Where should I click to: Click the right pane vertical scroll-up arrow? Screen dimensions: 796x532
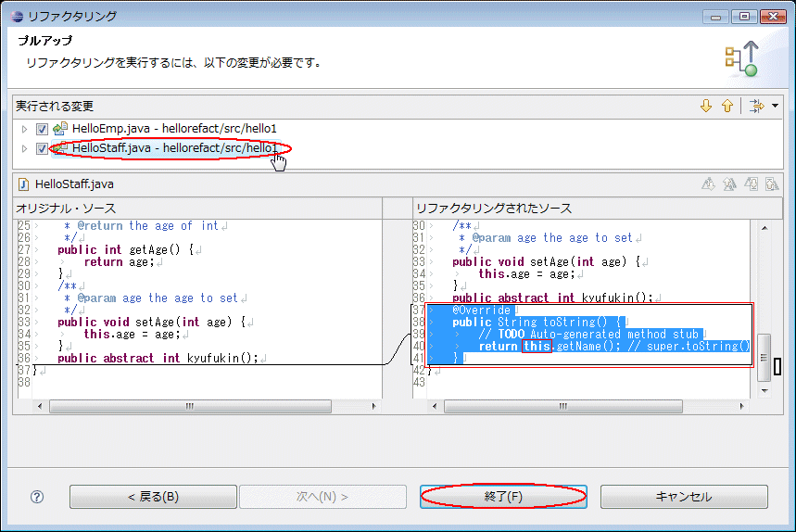[x=764, y=228]
